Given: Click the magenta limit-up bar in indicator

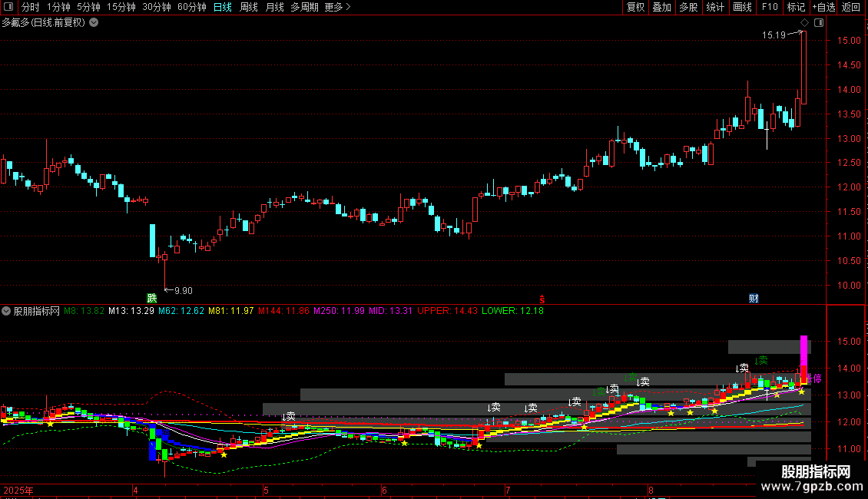Looking at the screenshot, I should [x=803, y=349].
